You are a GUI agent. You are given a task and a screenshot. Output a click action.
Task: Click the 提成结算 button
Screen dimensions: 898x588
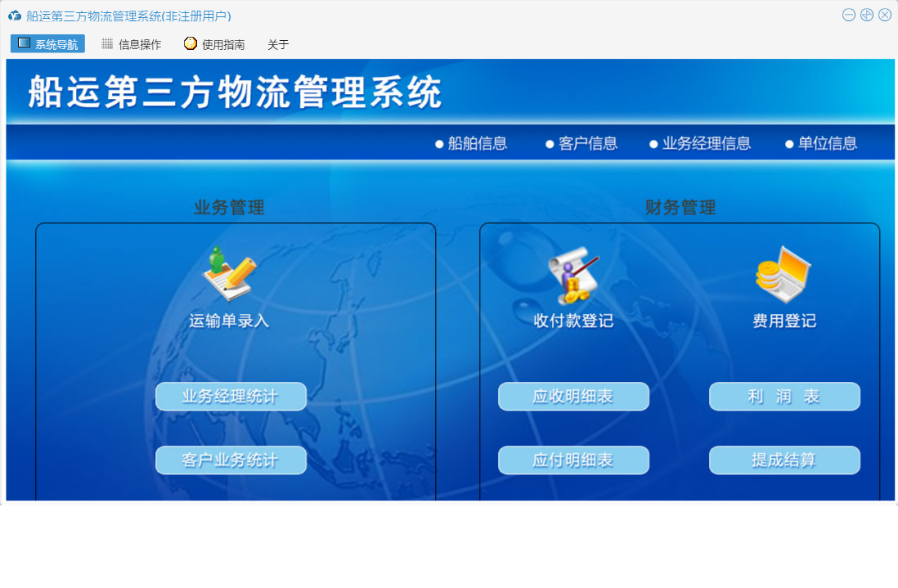click(784, 460)
